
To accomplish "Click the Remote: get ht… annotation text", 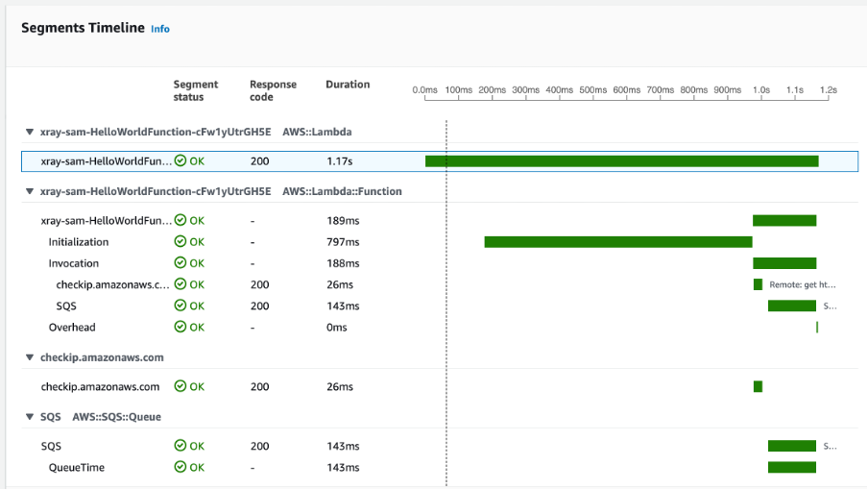I will pyautogui.click(x=802, y=284).
